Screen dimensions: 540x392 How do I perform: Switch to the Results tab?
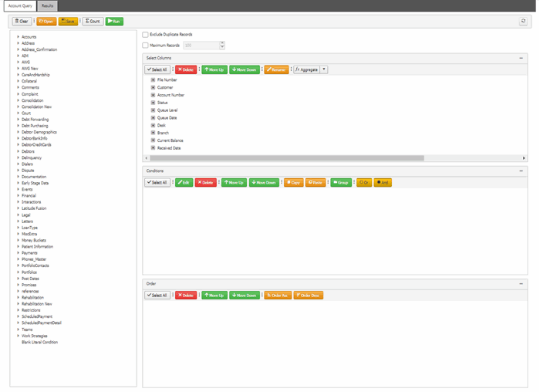(x=49, y=5)
